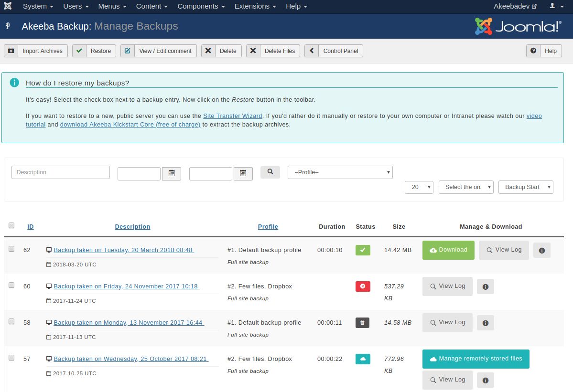573x392 pixels.
Task: Tick the checkbox for backup ID 58
Action: (11, 321)
